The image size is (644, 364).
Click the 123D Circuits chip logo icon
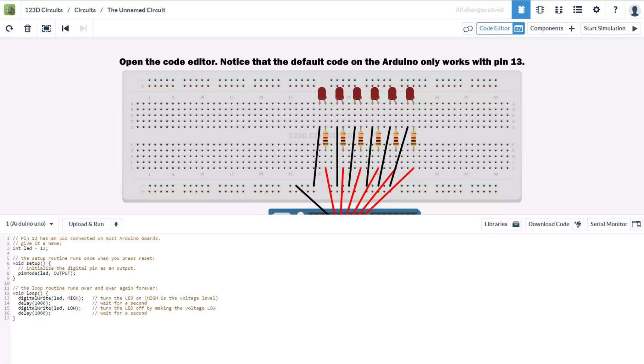tap(9, 10)
